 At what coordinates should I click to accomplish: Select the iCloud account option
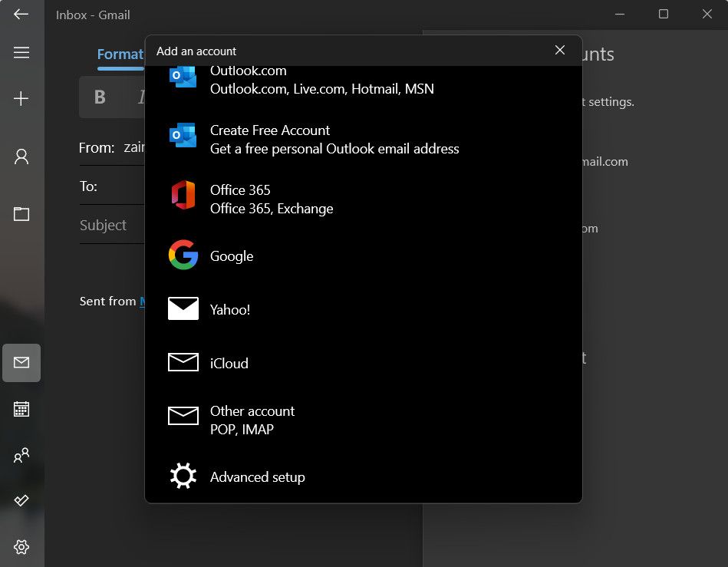click(364, 363)
